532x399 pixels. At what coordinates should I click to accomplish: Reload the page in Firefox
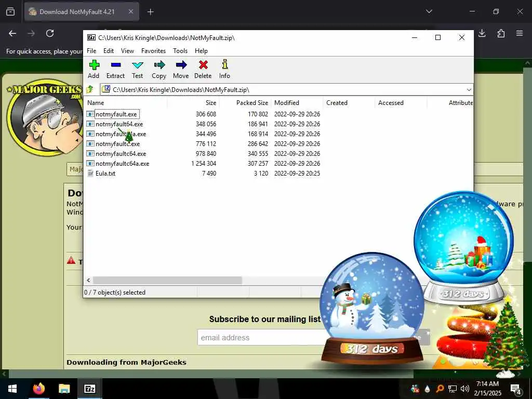point(50,33)
